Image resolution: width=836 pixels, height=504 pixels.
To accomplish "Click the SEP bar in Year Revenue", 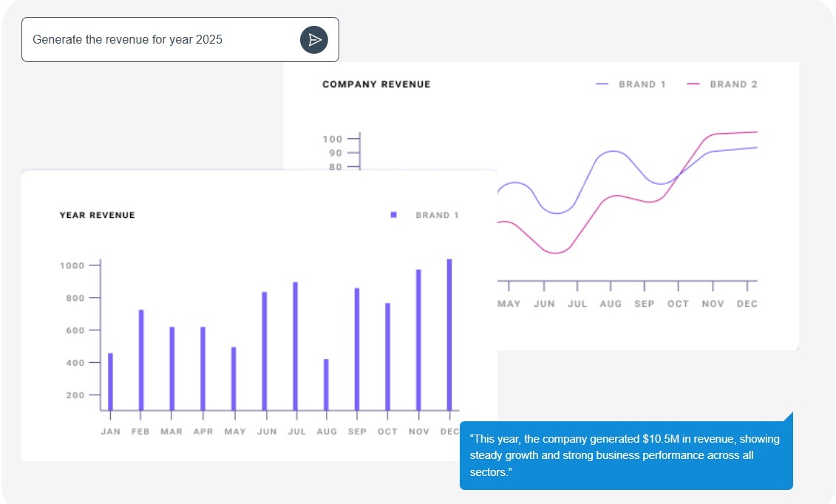I will (x=357, y=349).
